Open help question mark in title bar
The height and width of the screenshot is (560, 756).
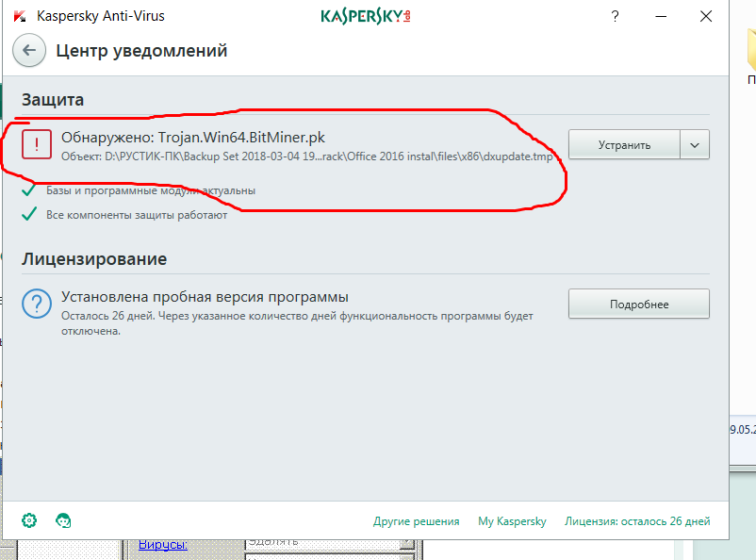click(615, 16)
